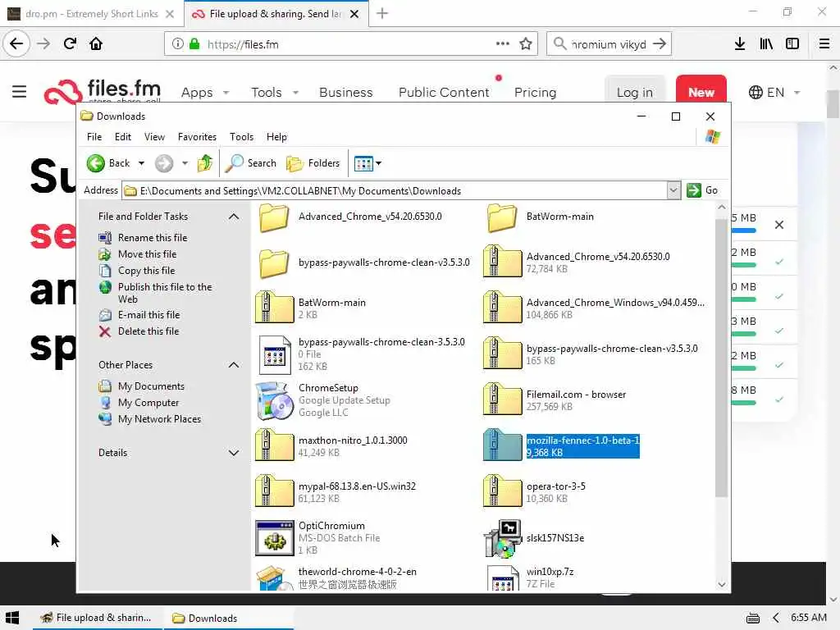The height and width of the screenshot is (630, 840).
Task: Open the File menu in Downloads
Action: [94, 137]
